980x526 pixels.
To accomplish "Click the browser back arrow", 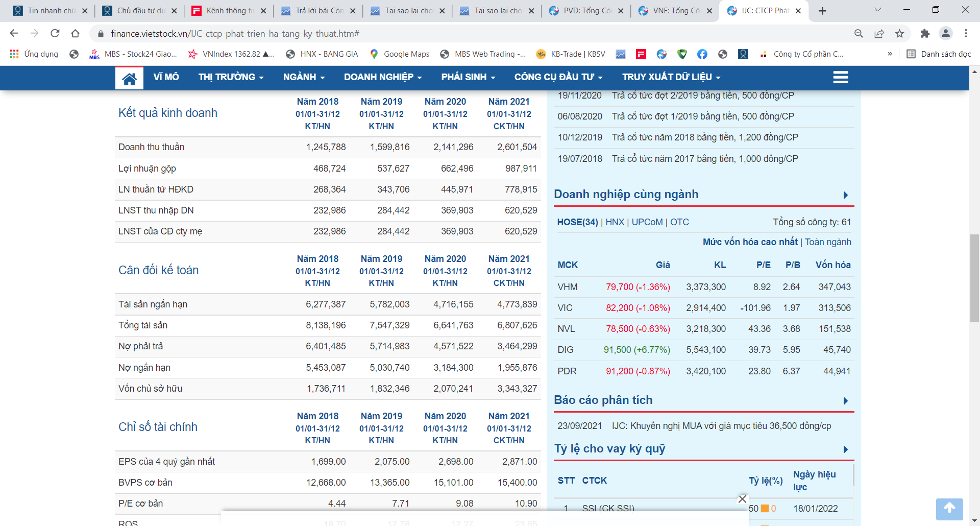I will tap(14, 33).
